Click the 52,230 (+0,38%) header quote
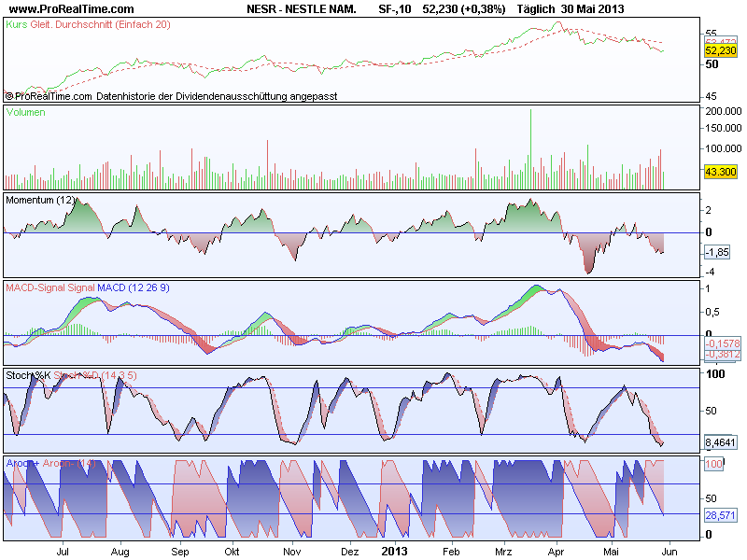The image size is (747, 560). tap(463, 9)
